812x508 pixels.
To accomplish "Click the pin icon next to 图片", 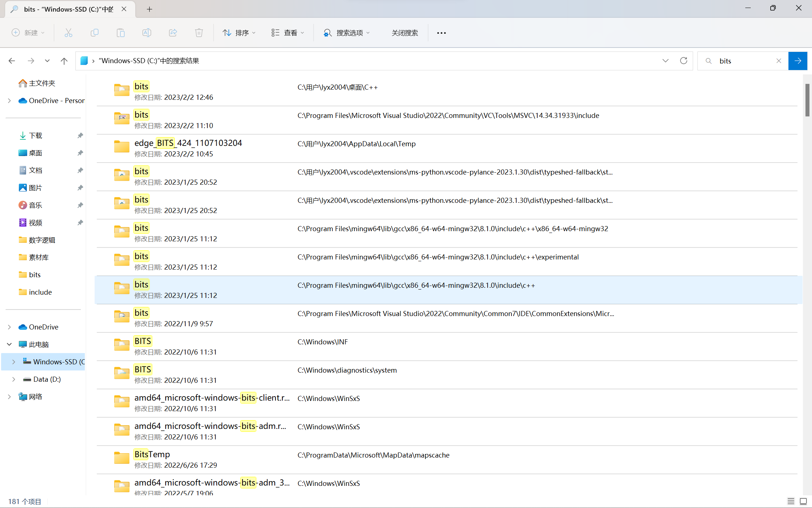I will coord(80,188).
